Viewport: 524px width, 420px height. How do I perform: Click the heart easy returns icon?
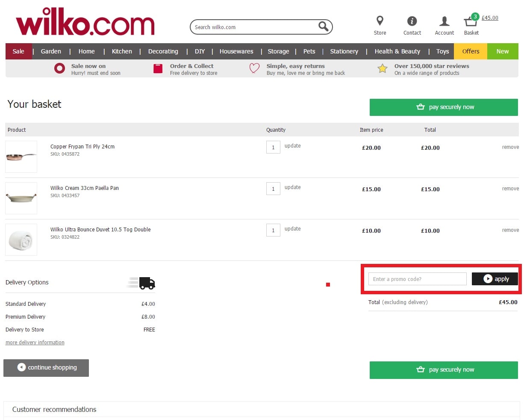254,68
